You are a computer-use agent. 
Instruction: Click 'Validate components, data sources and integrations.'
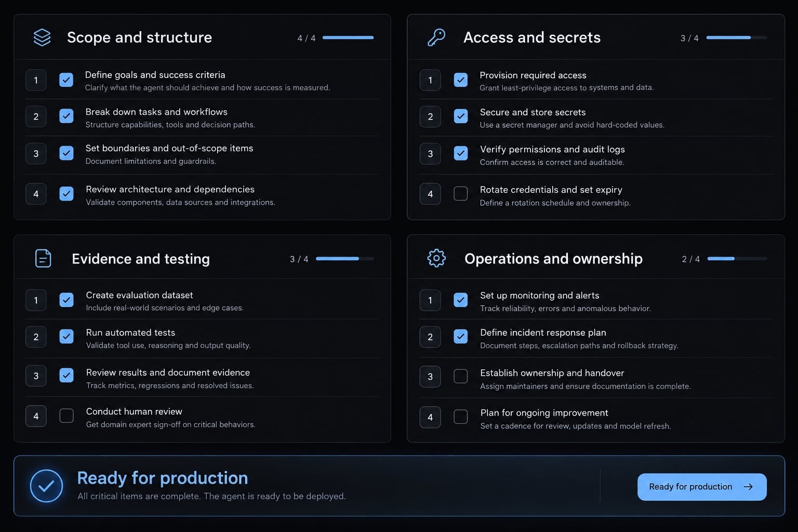[180, 202]
